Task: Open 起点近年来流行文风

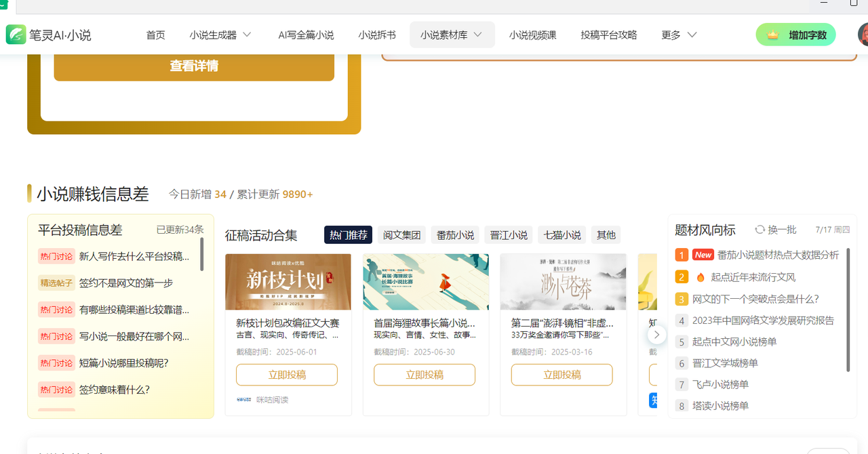Action: [753, 276]
